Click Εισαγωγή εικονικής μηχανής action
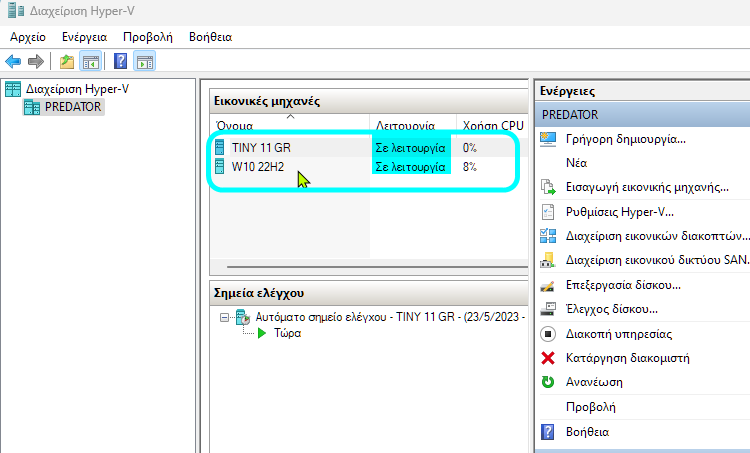This screenshot has width=750, height=453. pyautogui.click(x=647, y=187)
